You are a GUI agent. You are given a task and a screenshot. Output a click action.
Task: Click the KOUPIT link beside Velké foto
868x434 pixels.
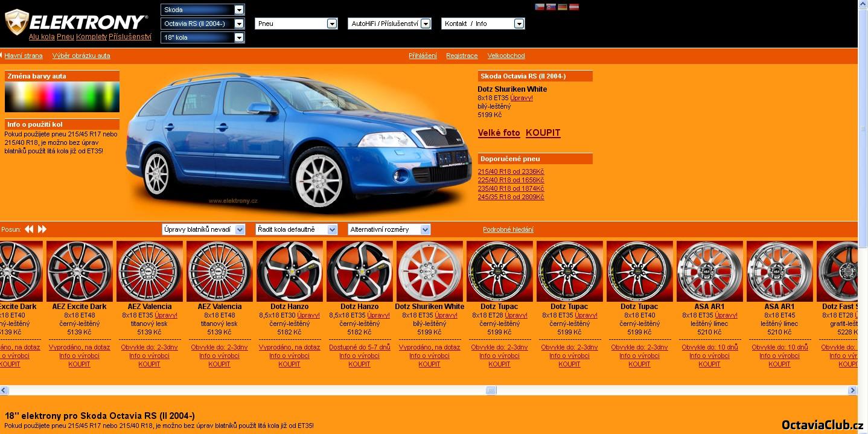point(543,133)
